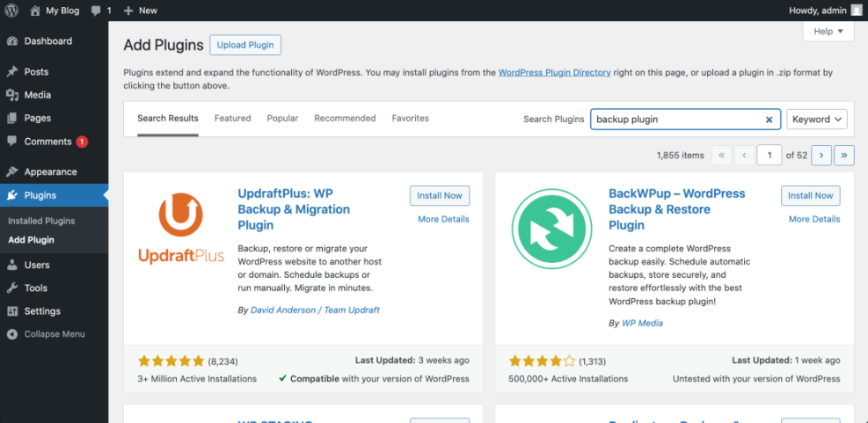Image resolution: width=868 pixels, height=423 pixels.
Task: Expand the Help panel
Action: point(828,32)
